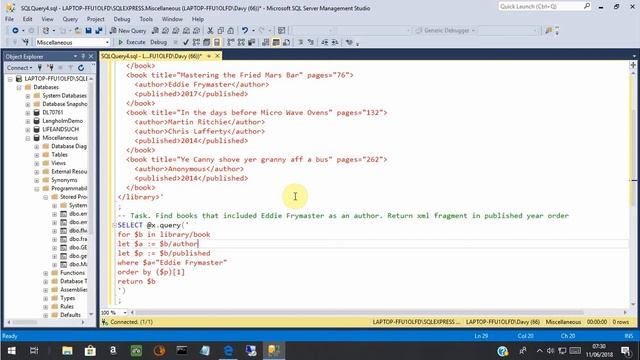This screenshot has height=360, width=640.
Task: Click the Quick Launch search box
Action: coord(544,6)
